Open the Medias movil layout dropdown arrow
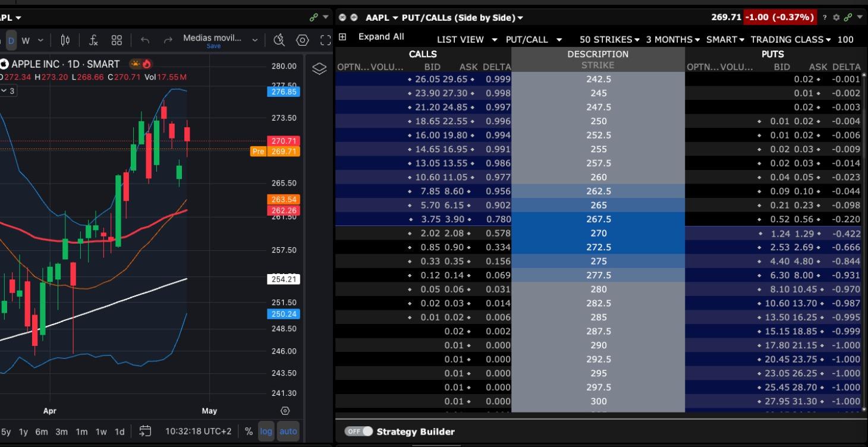Screen dimensions: 868x447 tap(255, 40)
